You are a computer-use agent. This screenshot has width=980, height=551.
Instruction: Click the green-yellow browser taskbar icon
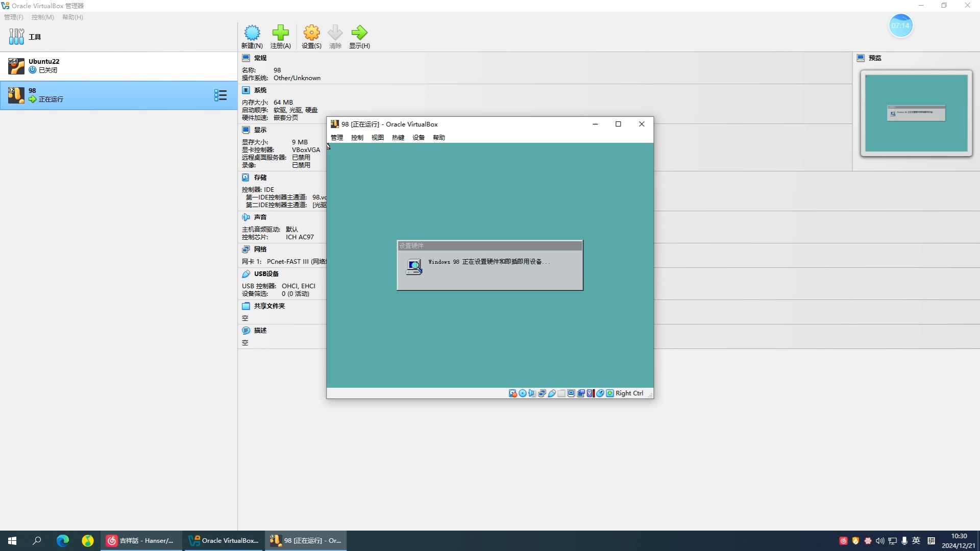(x=88, y=541)
